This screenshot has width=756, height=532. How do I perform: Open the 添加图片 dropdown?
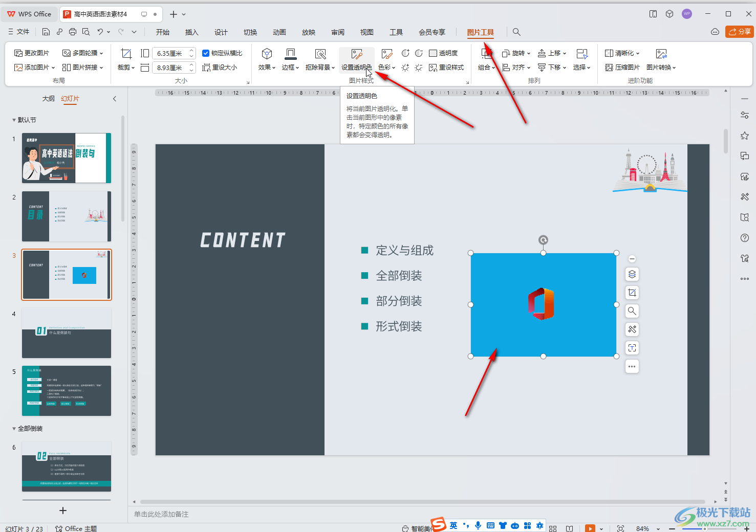point(34,68)
